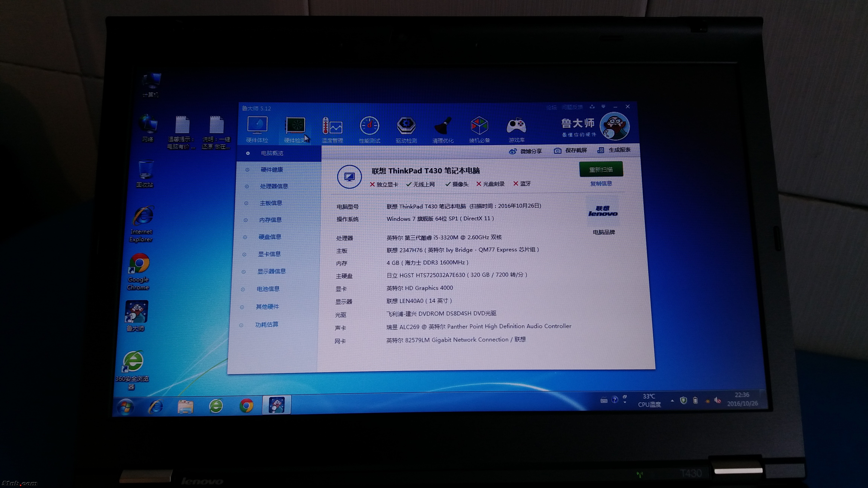Switch to 电池信息 sidebar section
The height and width of the screenshot is (488, 868).
point(267,289)
